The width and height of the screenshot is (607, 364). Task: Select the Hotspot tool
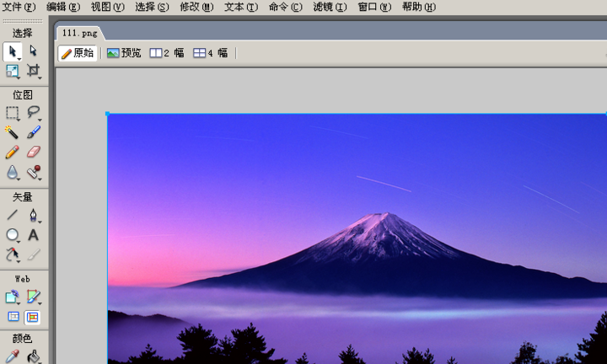(x=13, y=297)
